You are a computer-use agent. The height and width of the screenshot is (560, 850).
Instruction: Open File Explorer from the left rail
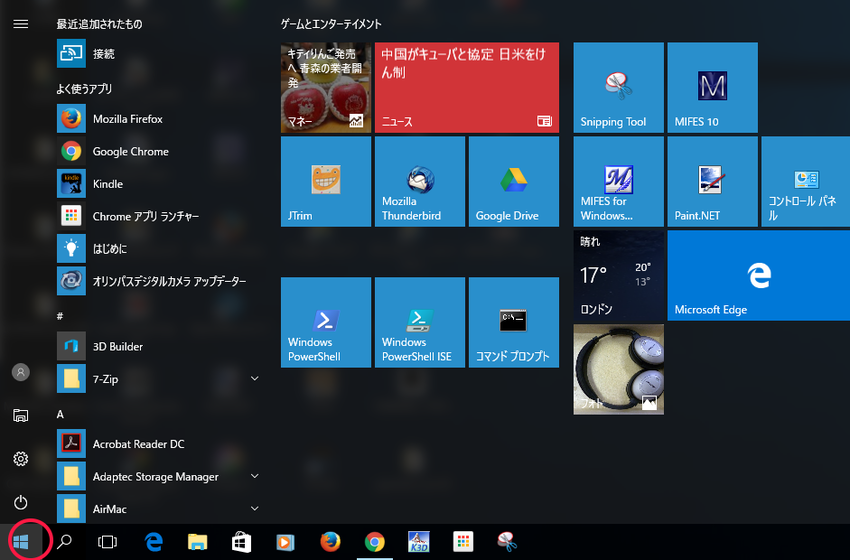(21, 415)
